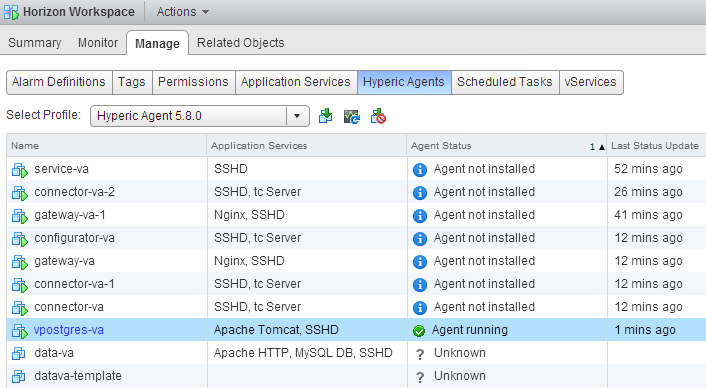Click the info status icon in connector-va-2 row

pos(420,193)
